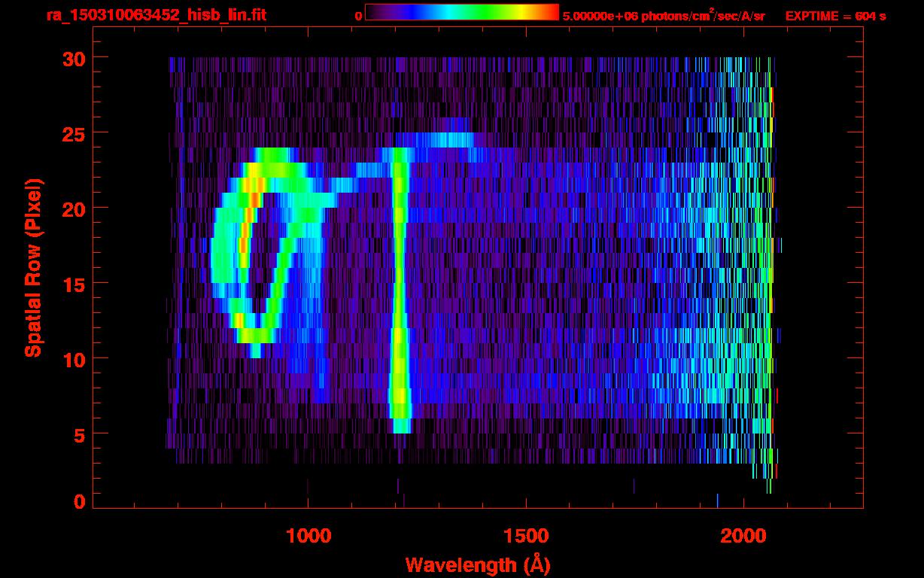The width and height of the screenshot is (924, 578).
Task: Click the x-axis tick label 1500
Action: (x=526, y=535)
